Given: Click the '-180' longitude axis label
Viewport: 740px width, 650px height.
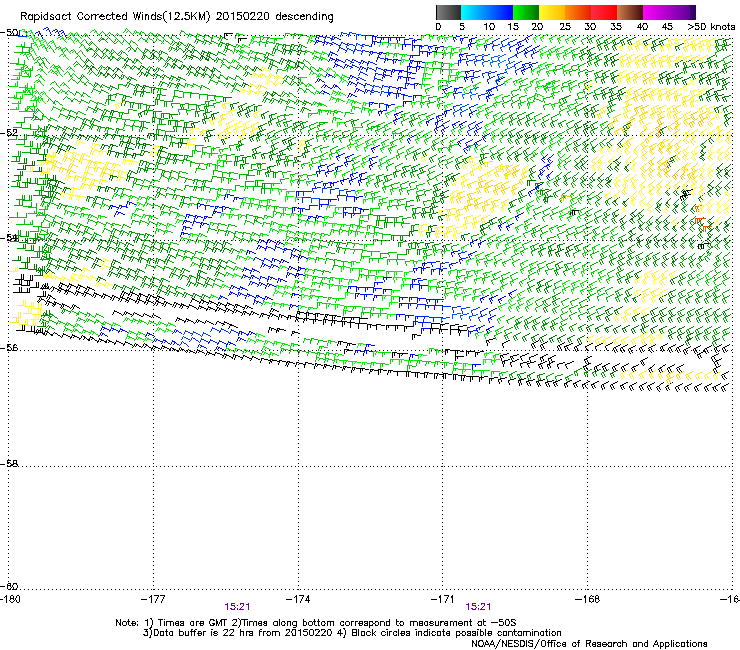Looking at the screenshot, I should click(x=10, y=599).
